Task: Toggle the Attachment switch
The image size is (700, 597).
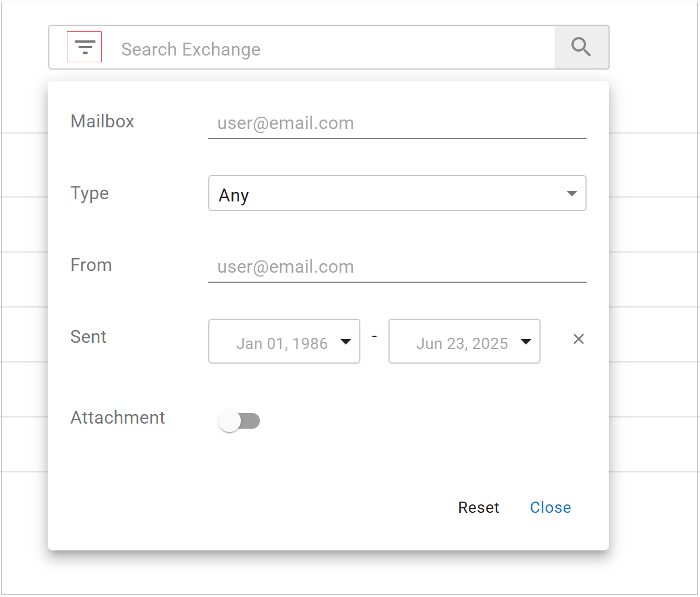Action: point(239,420)
